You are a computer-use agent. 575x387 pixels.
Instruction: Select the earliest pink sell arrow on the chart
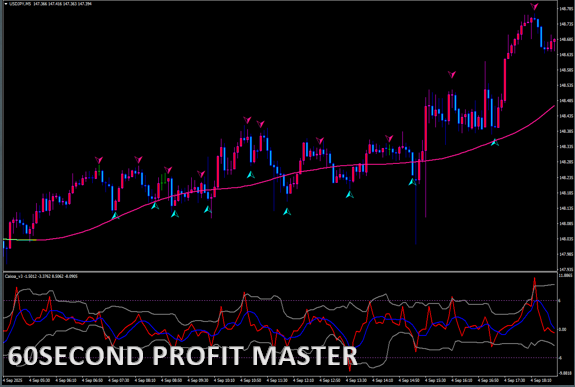(99, 160)
